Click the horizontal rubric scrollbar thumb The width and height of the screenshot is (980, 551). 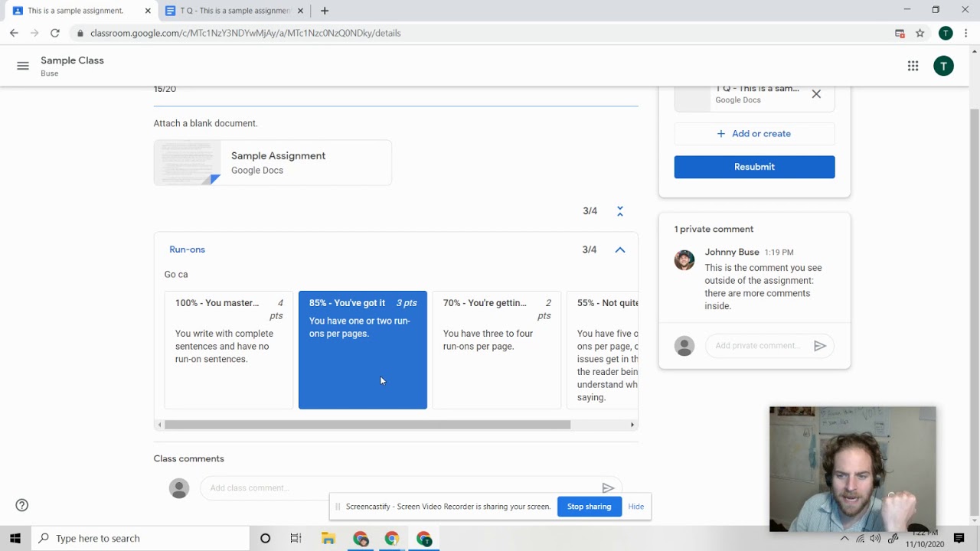click(367, 425)
